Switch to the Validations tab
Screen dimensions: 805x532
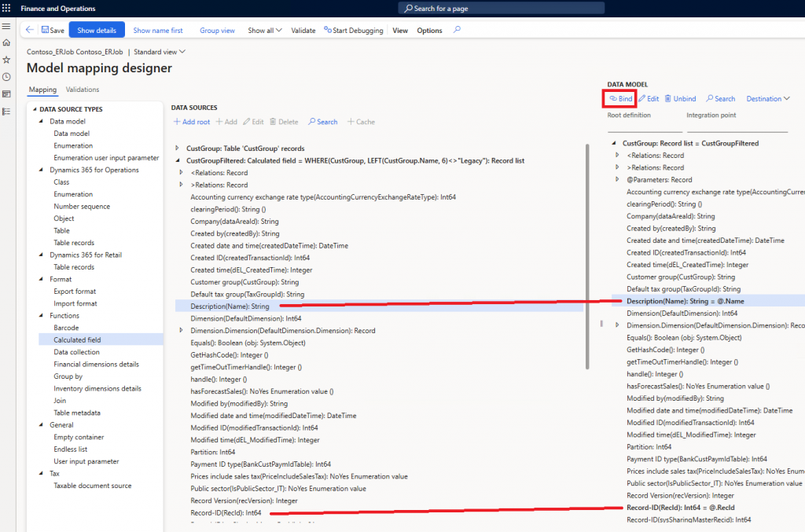point(83,90)
